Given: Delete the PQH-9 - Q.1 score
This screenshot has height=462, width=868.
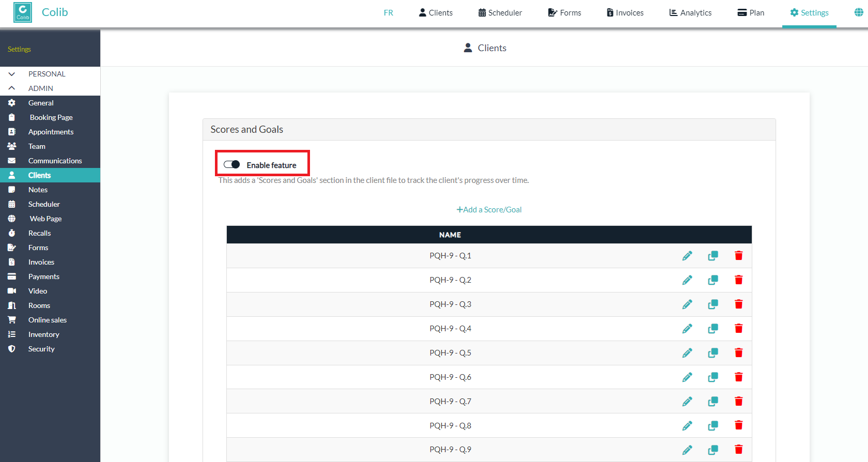Looking at the screenshot, I should click(x=739, y=256).
